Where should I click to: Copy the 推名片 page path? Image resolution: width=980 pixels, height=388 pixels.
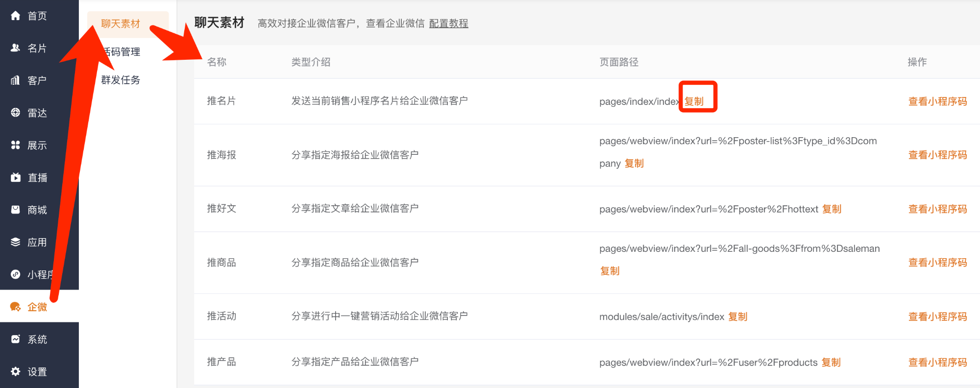[x=694, y=101]
